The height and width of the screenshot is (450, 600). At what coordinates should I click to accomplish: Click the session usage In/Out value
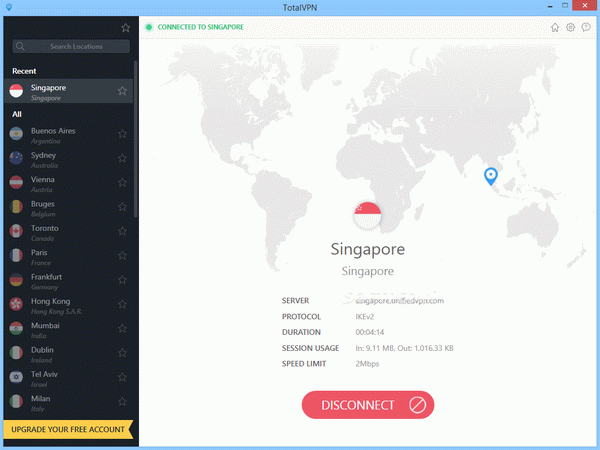(x=404, y=348)
